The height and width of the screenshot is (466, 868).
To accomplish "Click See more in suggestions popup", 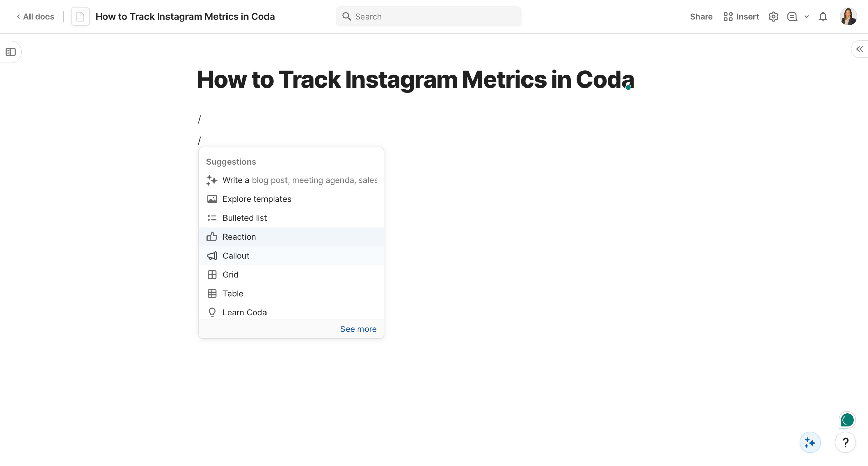I will pos(358,329).
